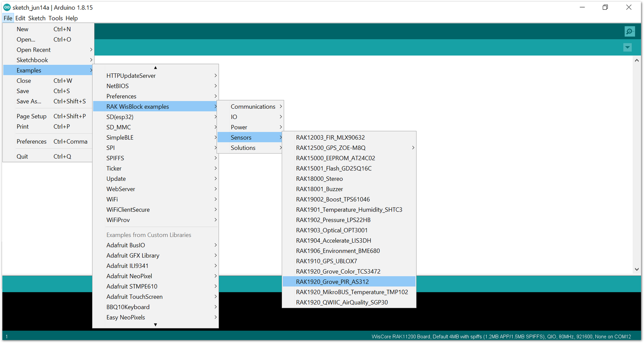Choose Print in the File menu
The height and width of the screenshot is (343, 644).
[x=48, y=127]
